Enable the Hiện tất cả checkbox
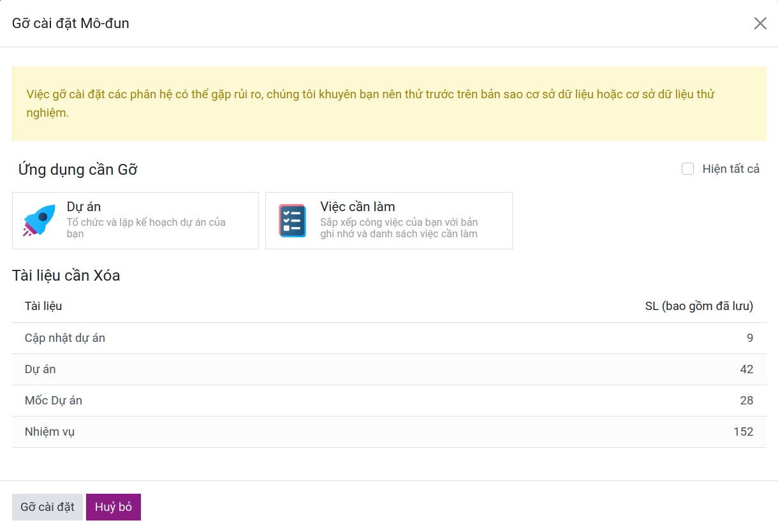The width and height of the screenshot is (778, 532). point(687,169)
